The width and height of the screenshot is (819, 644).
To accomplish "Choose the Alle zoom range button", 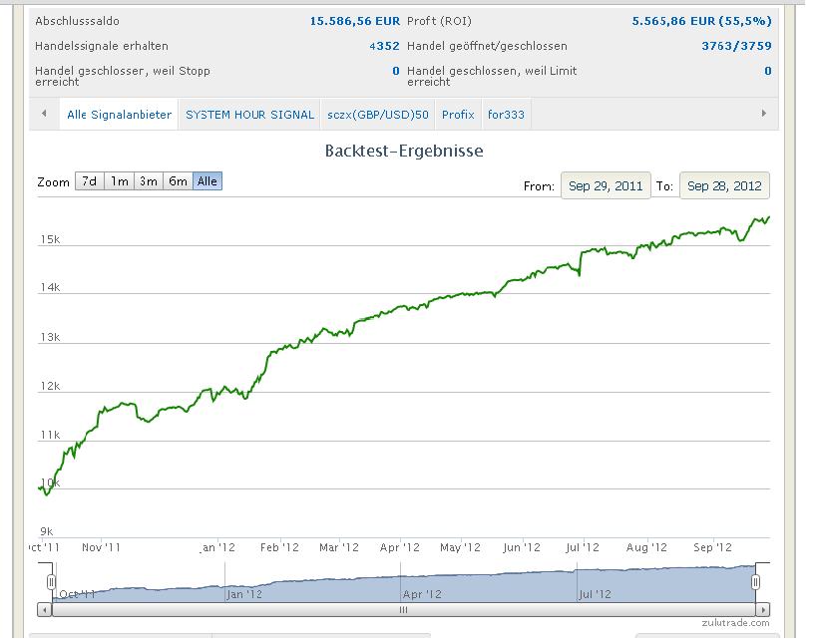I will [x=207, y=181].
